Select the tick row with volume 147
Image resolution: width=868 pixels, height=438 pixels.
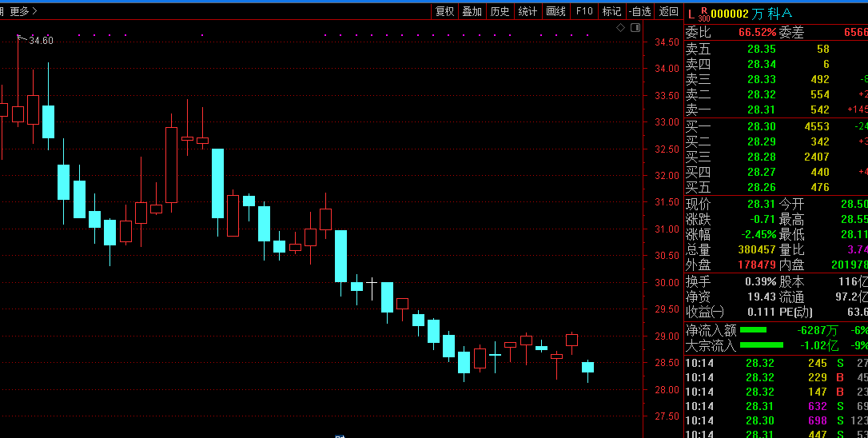[x=776, y=392]
